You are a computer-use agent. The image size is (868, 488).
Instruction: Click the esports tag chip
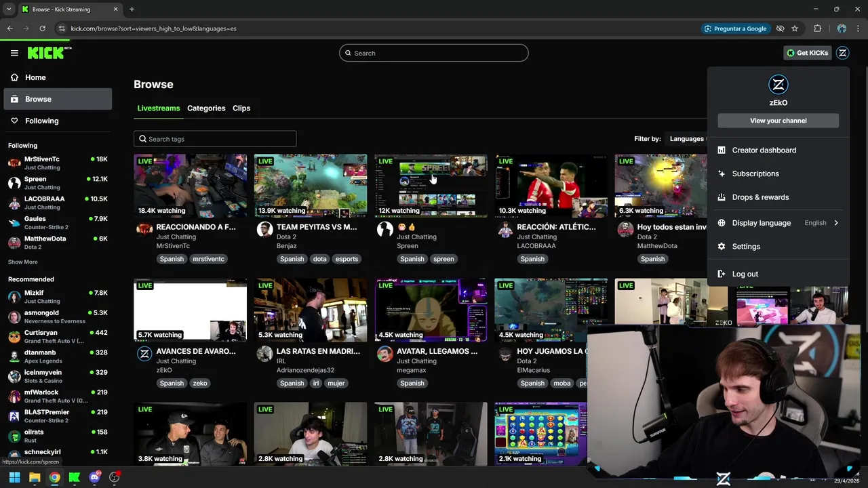347,259
